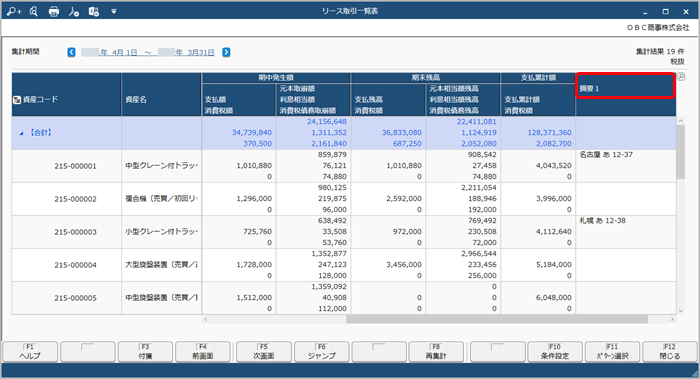Open F11 パターン選択
This screenshot has width=700, height=379.
click(612, 352)
